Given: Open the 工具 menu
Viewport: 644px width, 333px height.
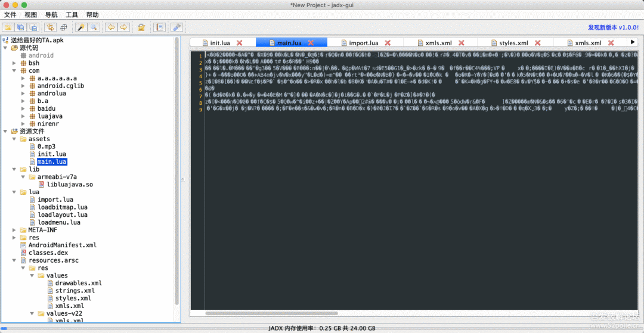Looking at the screenshot, I should 72,15.
